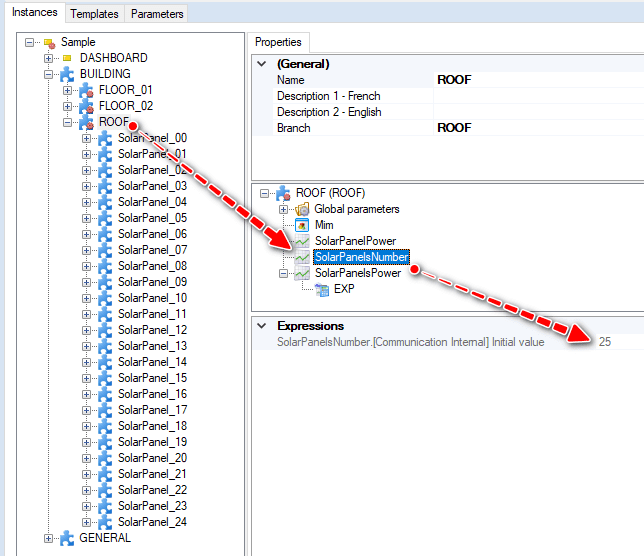Click the Description 1 - French value field
The height and width of the screenshot is (556, 644).
538,96
